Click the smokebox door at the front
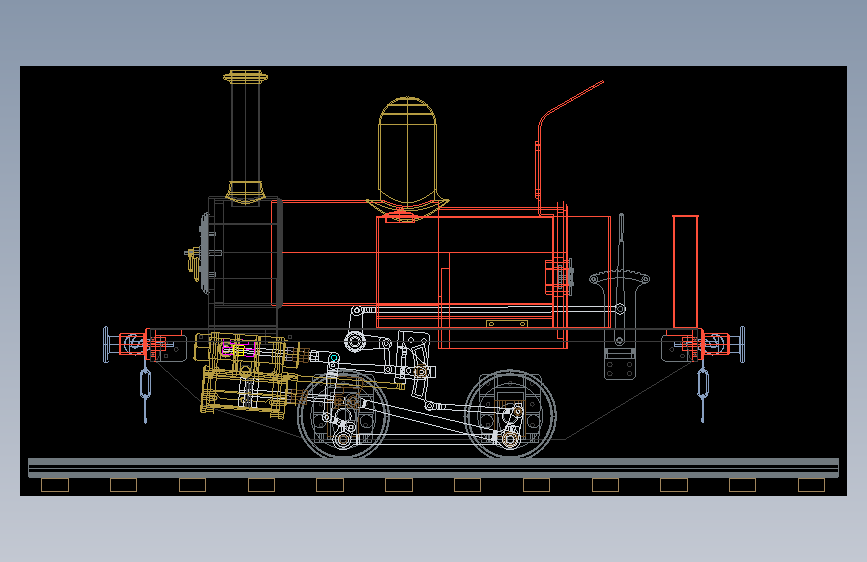Viewport: 867px width, 562px height. point(206,254)
